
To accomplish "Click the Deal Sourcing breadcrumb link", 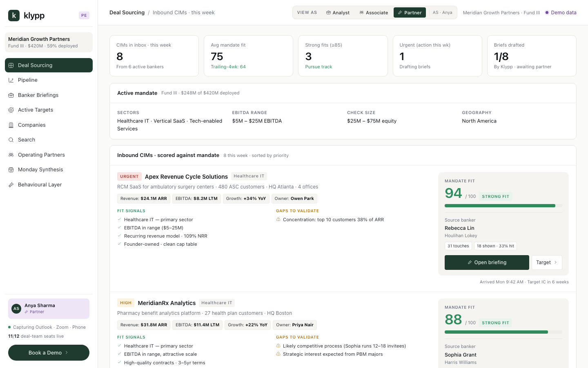I will point(127,13).
